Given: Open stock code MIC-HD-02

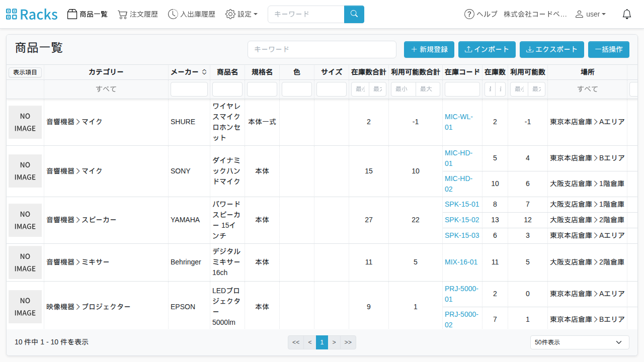Looking at the screenshot, I should click(x=459, y=184).
